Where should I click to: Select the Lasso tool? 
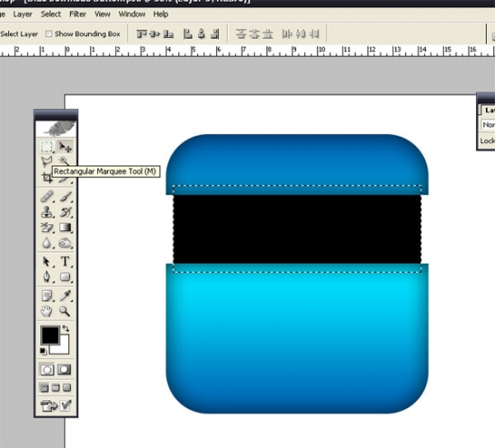click(x=47, y=161)
